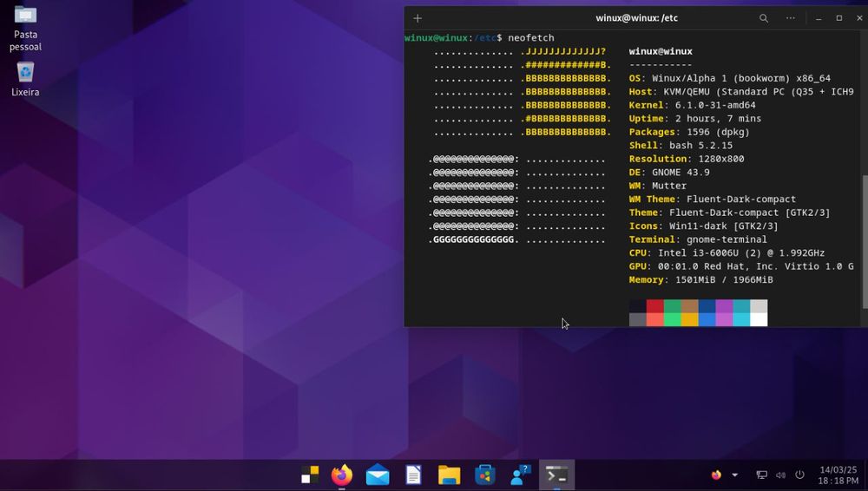This screenshot has width=868, height=491.
Task: Open the power icon in tray
Action: (800, 475)
